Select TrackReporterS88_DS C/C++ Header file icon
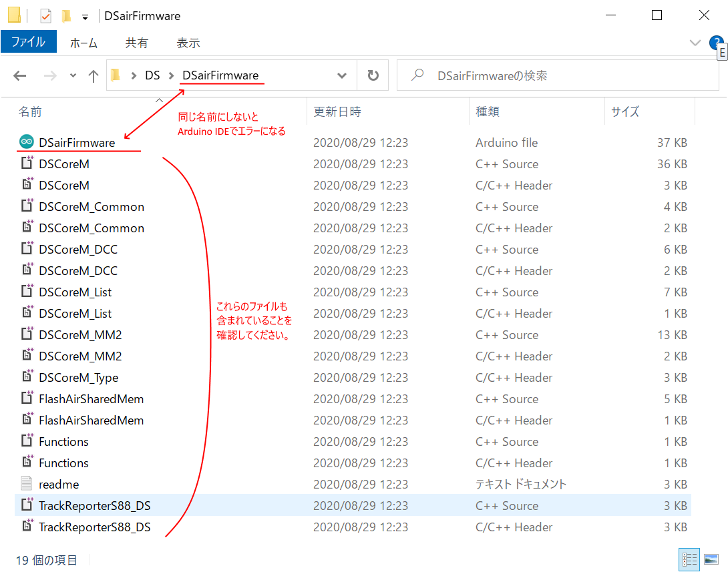This screenshot has width=728, height=572. coord(27,525)
